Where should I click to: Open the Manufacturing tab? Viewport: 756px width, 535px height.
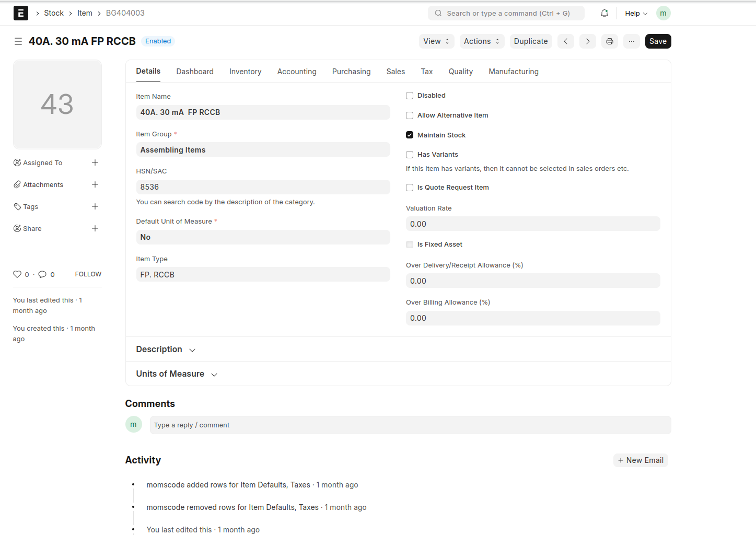513,72
